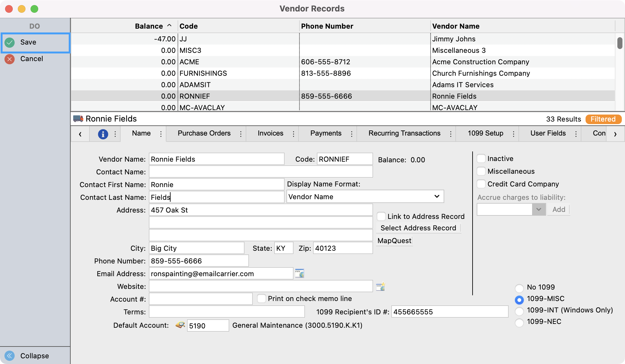
Task: Enable the Inactive checkbox
Action: [481, 158]
